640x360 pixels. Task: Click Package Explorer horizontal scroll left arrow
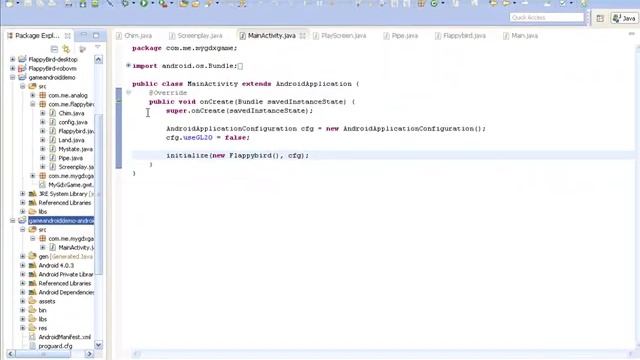click(10, 354)
